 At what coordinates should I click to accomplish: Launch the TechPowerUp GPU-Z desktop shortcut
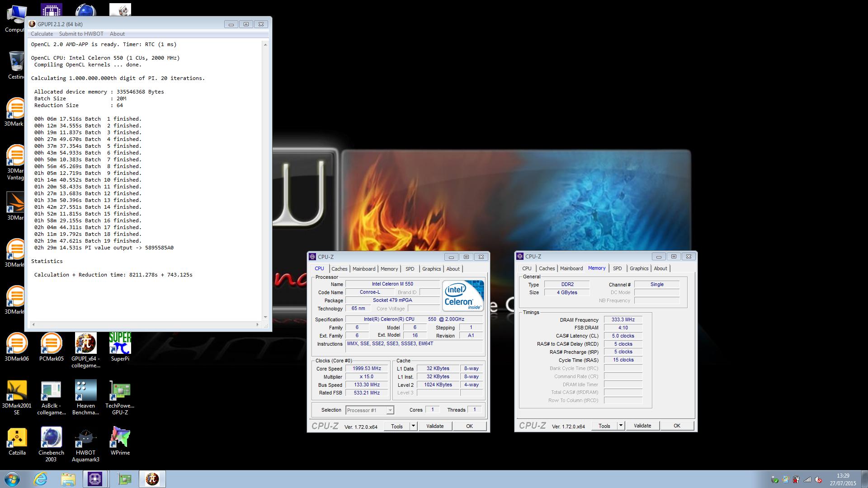120,397
